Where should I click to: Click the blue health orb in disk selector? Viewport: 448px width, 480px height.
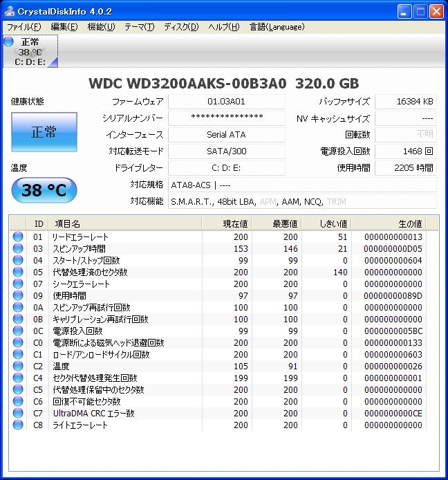click(8, 41)
